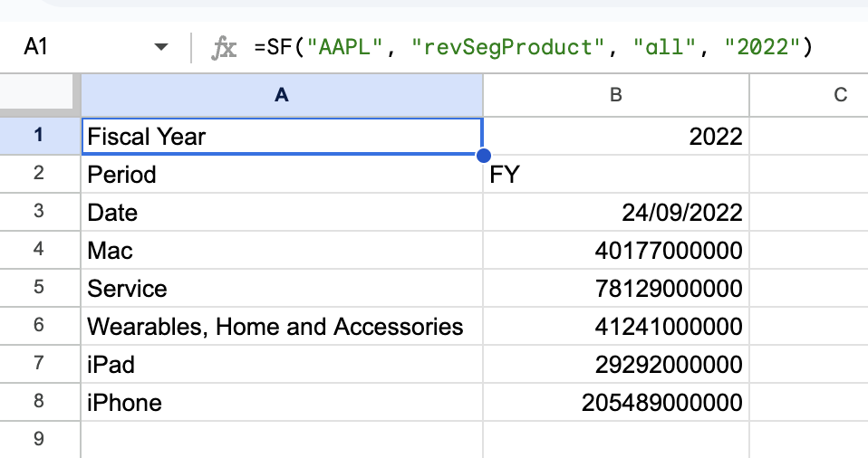The width and height of the screenshot is (868, 458).
Task: Select row 3 header
Action: (40, 212)
